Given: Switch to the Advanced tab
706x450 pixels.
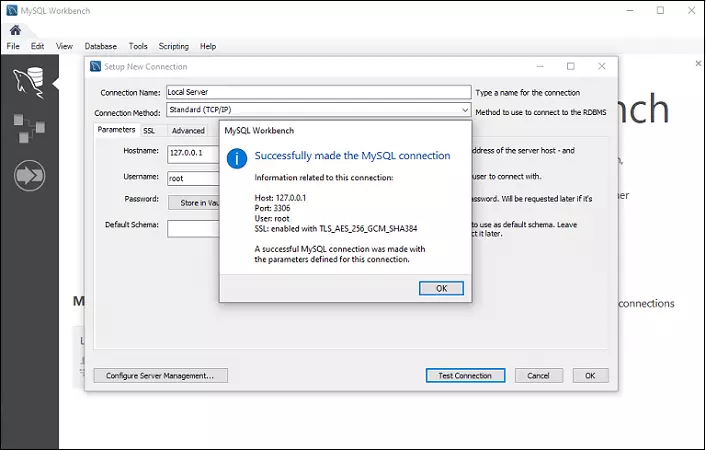Looking at the screenshot, I should coord(188,131).
